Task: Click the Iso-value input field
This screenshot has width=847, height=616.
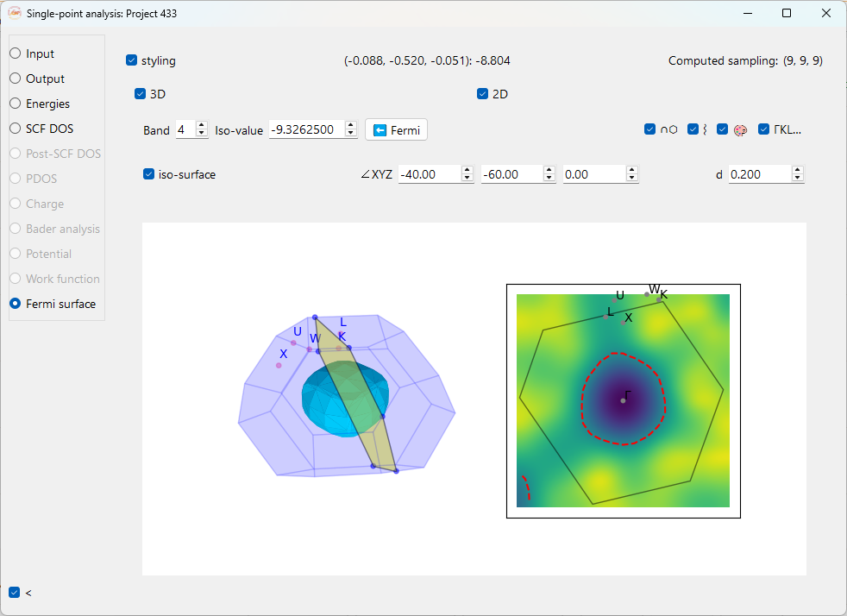Action: [306, 129]
